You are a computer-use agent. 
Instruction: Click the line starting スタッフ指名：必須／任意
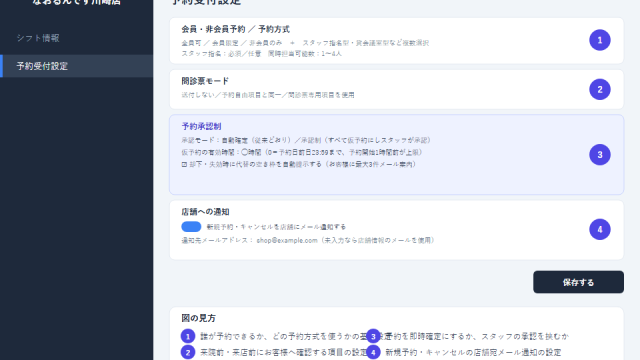(x=262, y=53)
